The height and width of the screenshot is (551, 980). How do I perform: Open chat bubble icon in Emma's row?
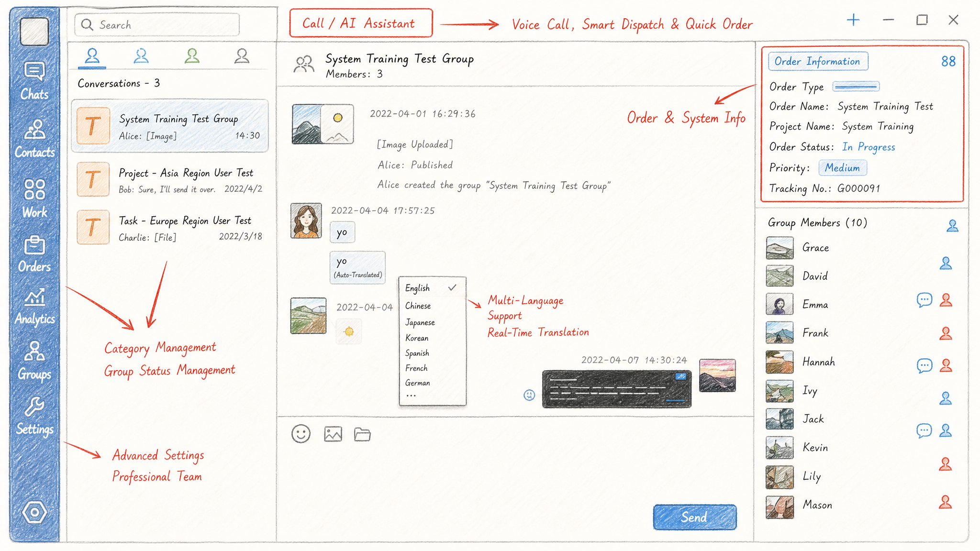924,300
